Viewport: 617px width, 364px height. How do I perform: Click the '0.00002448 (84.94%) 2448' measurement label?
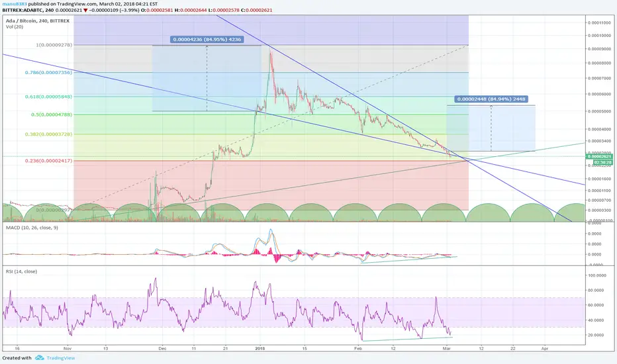491,99
